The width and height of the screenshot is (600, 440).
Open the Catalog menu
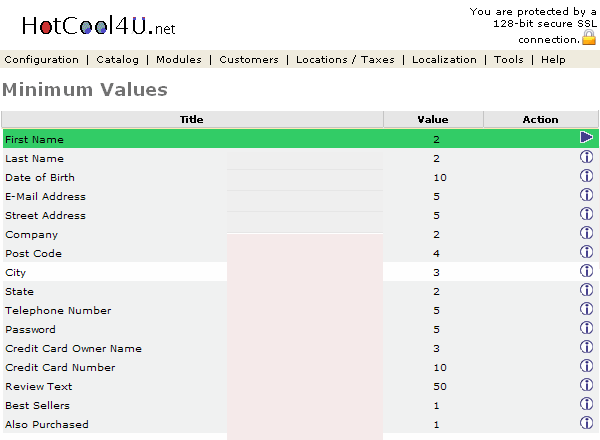tap(117, 60)
